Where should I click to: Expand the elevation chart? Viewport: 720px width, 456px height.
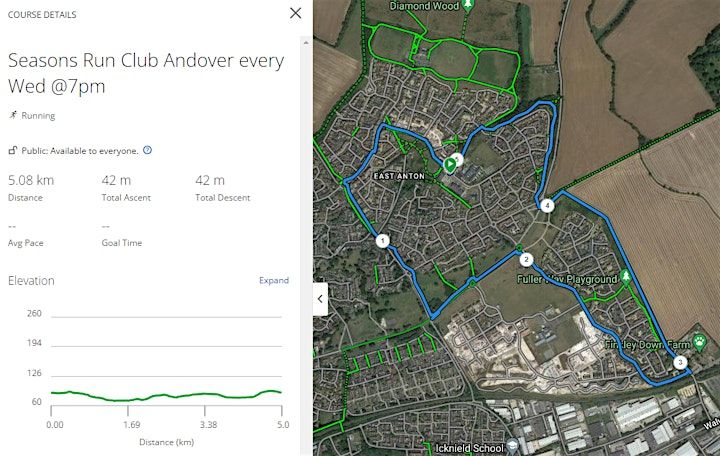click(273, 281)
